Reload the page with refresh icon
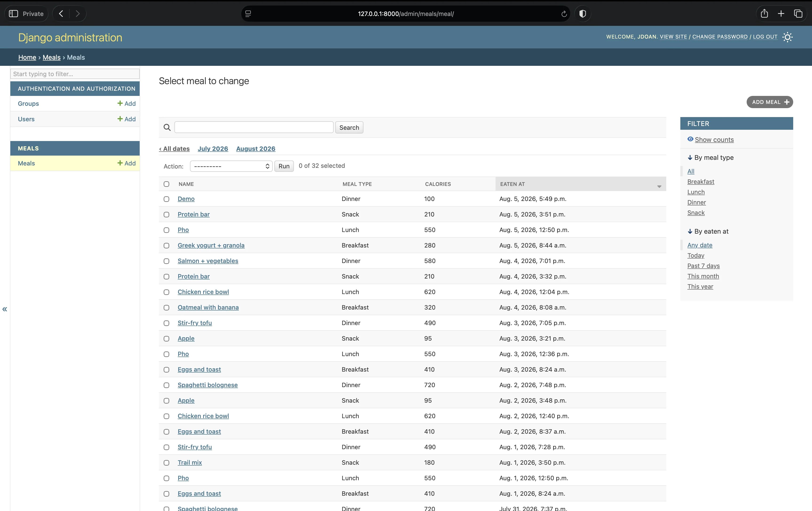The height and width of the screenshot is (511, 812). pyautogui.click(x=564, y=14)
